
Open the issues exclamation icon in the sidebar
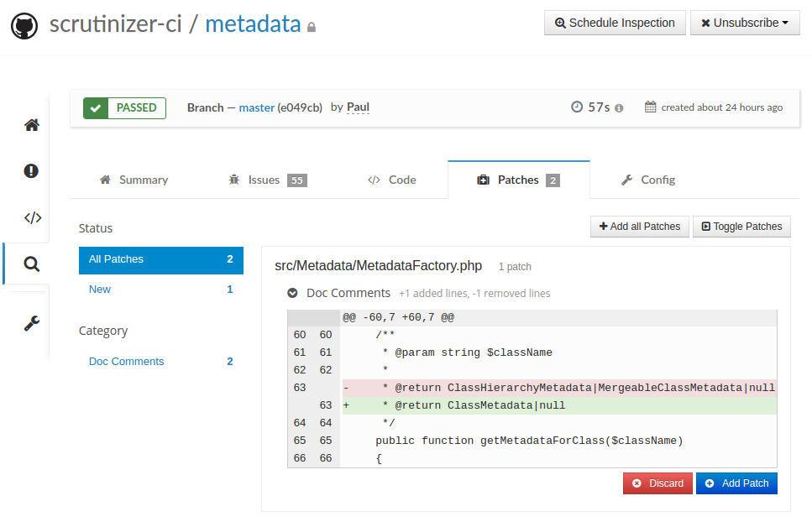(31, 171)
